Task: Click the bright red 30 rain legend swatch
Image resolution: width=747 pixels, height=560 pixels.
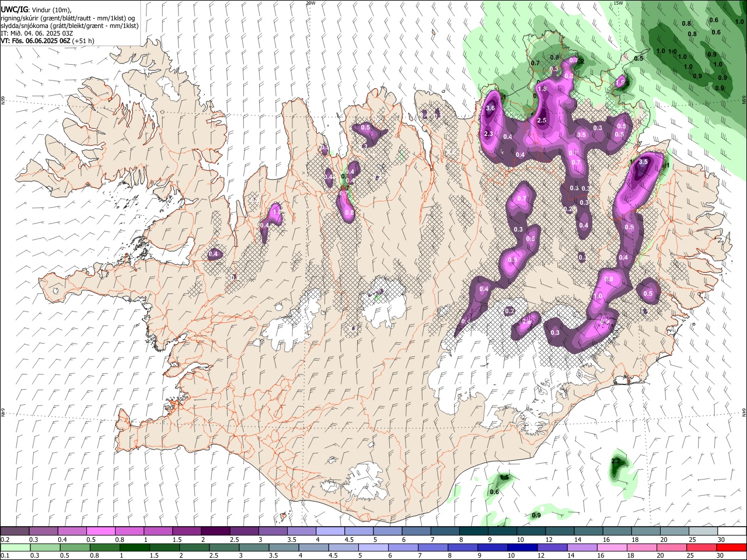Action: point(731,547)
